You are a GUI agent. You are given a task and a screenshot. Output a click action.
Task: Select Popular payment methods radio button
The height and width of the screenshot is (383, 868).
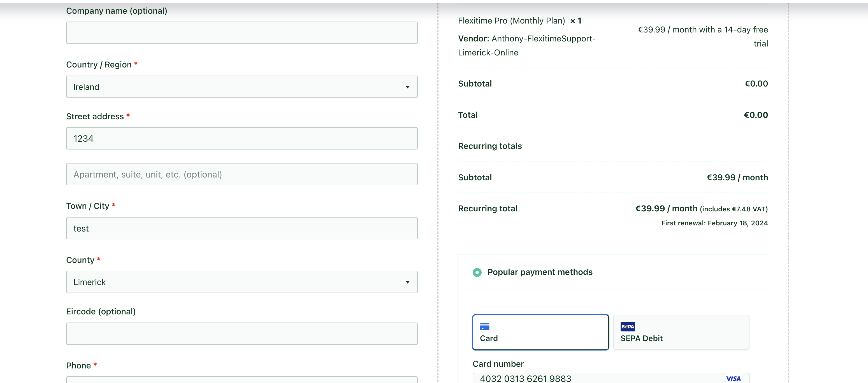point(477,272)
